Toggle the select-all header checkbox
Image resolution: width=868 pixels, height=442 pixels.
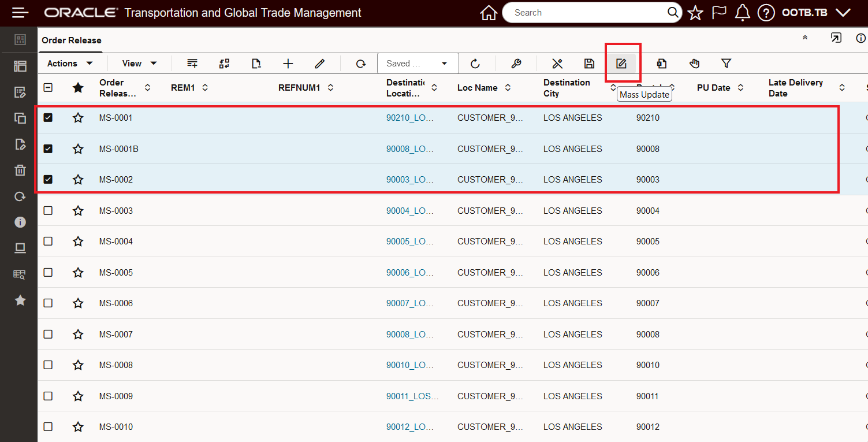coord(48,88)
